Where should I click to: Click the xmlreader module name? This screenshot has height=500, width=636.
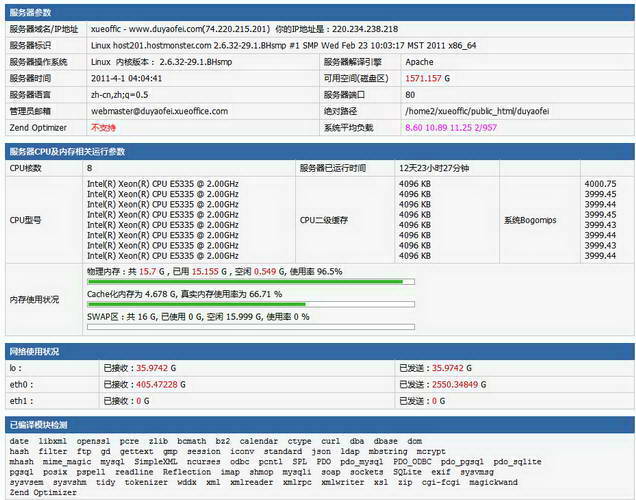coord(251,482)
